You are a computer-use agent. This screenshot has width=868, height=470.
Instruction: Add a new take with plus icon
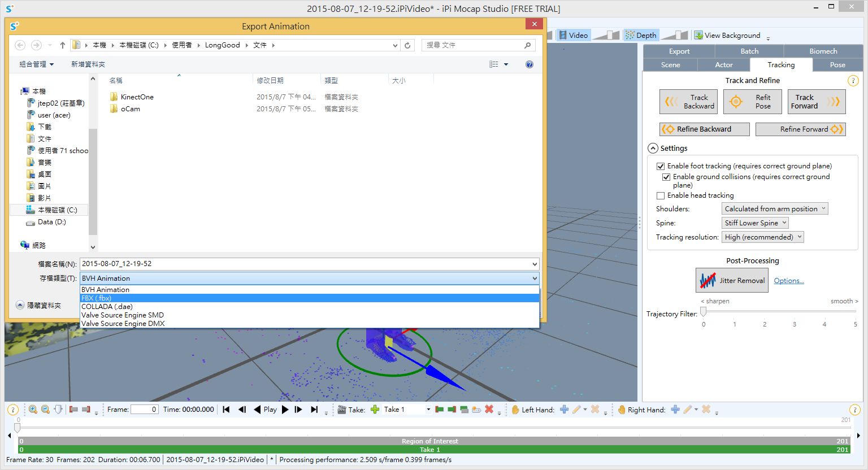click(375, 410)
